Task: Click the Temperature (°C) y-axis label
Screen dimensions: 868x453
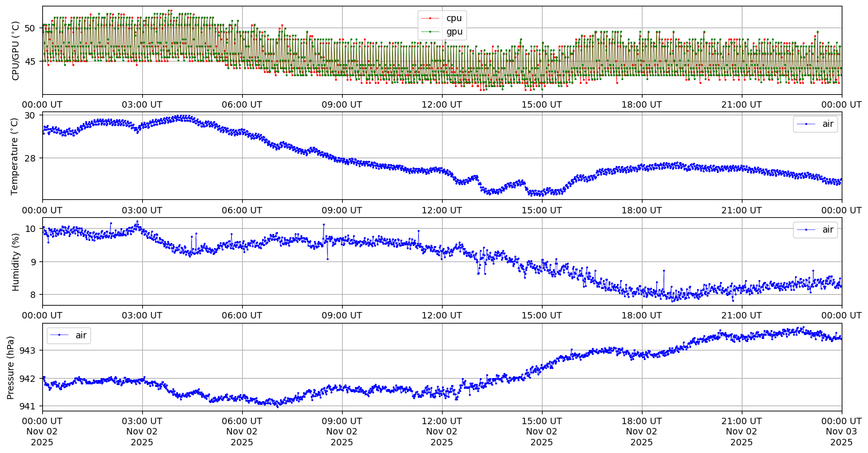Action: point(16,156)
